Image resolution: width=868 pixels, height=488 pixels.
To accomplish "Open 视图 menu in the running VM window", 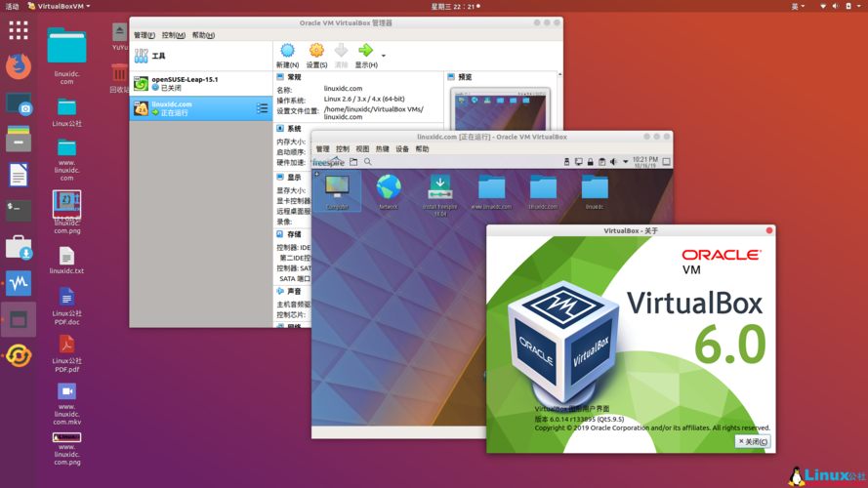I will (362, 148).
